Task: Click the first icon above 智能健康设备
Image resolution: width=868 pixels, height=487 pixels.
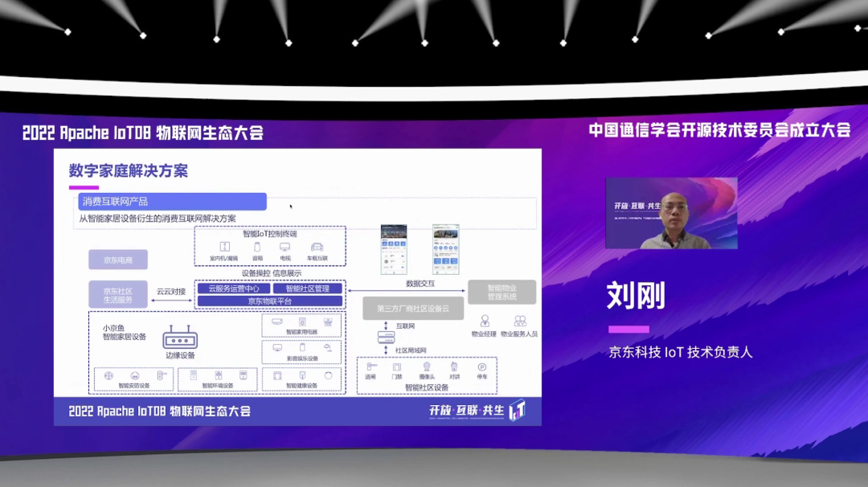Action: click(277, 375)
